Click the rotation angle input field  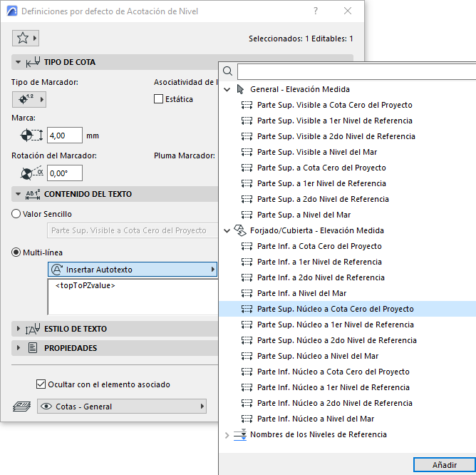pos(65,173)
